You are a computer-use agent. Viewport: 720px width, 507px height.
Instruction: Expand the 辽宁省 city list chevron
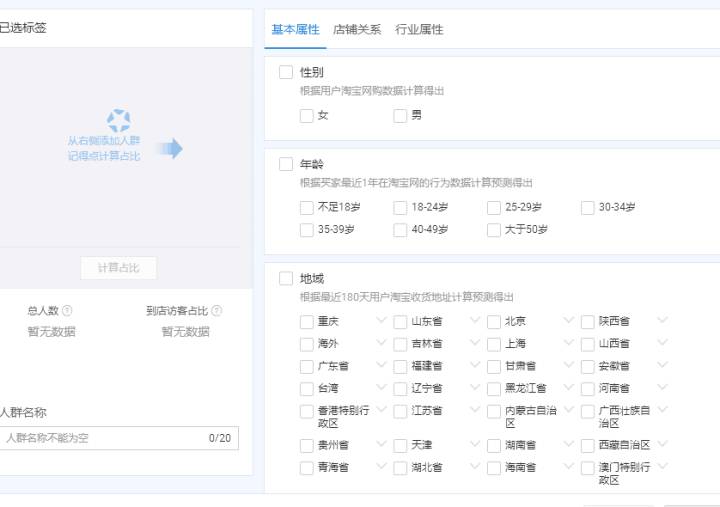click(x=475, y=387)
